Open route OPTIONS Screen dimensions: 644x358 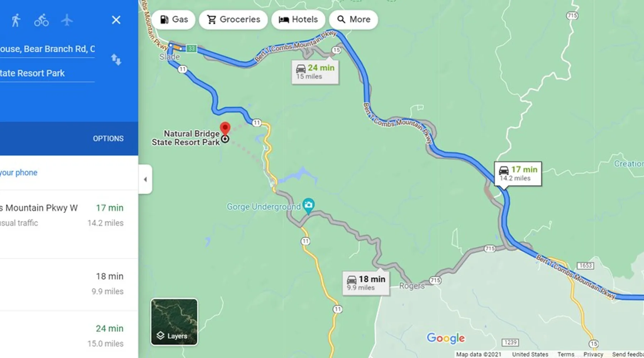(108, 139)
